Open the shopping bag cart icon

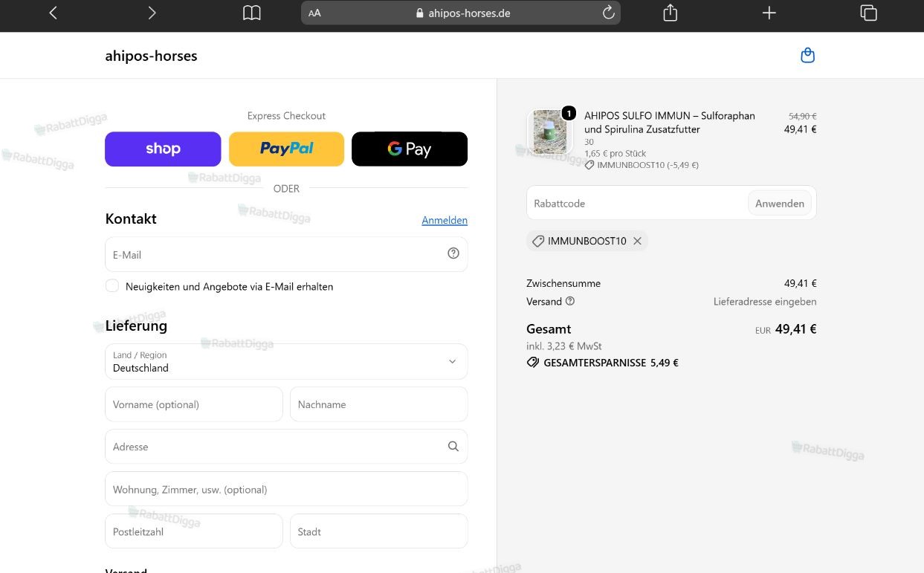click(807, 56)
